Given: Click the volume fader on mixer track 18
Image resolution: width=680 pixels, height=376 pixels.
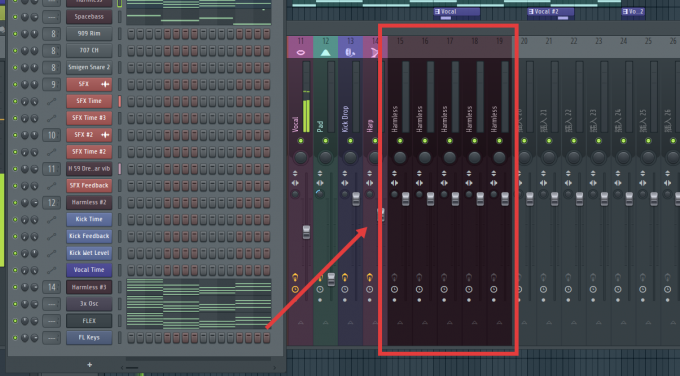Looking at the screenshot, I should [480, 199].
